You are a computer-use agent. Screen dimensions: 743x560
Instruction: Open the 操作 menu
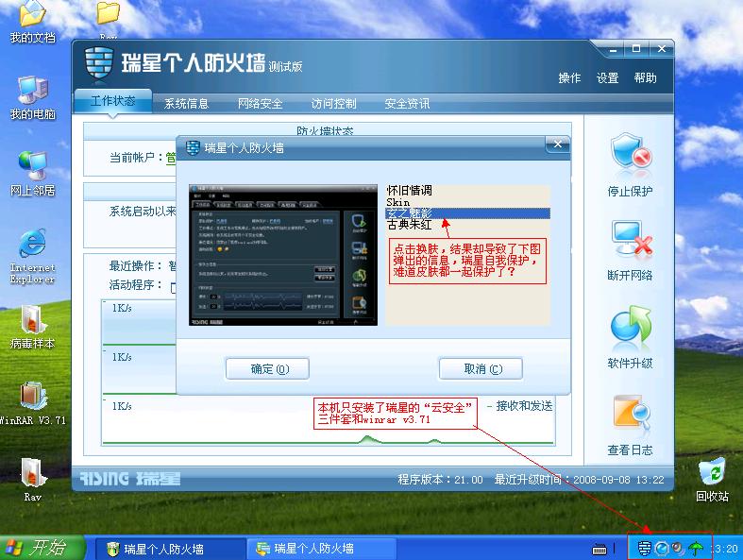coord(569,77)
